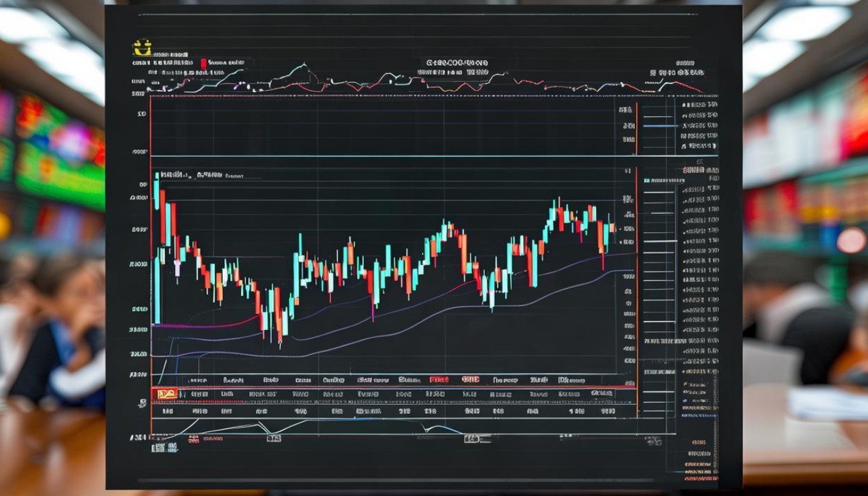868x496 pixels.
Task: Click the peak of the top overview line chart
Action: pyautogui.click(x=304, y=65)
